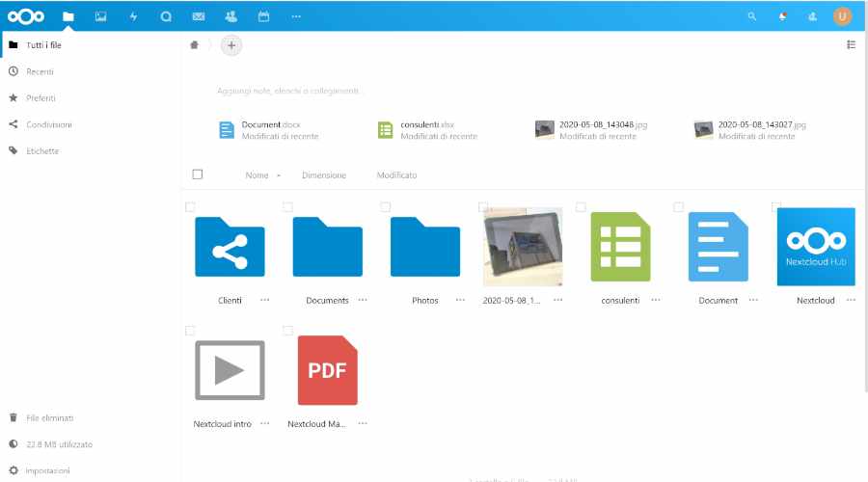Open the Talk chat icon
The width and height of the screenshot is (868, 482).
click(x=166, y=16)
